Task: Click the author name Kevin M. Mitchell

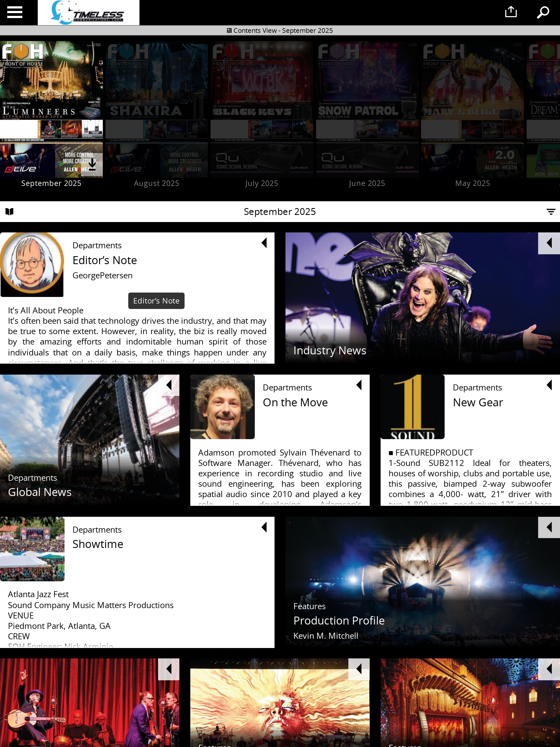Action: pos(326,636)
